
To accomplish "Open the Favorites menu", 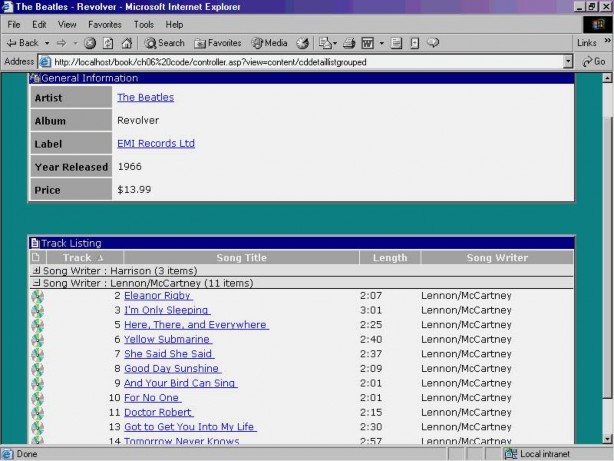I will (x=104, y=24).
